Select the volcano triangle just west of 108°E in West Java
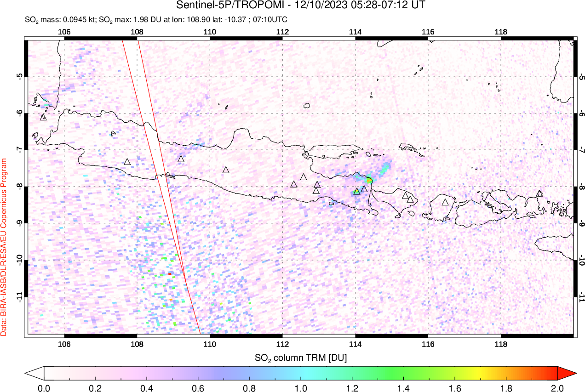 click(127, 162)
